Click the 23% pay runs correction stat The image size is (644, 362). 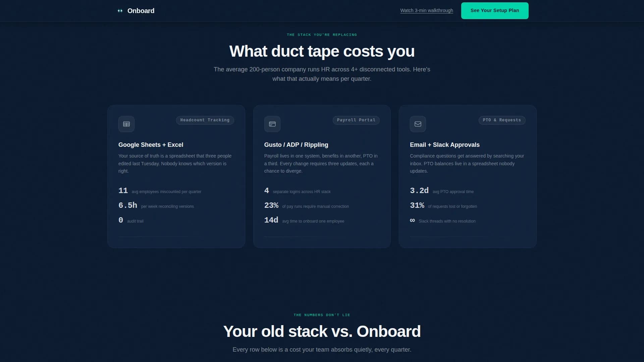coord(306,206)
